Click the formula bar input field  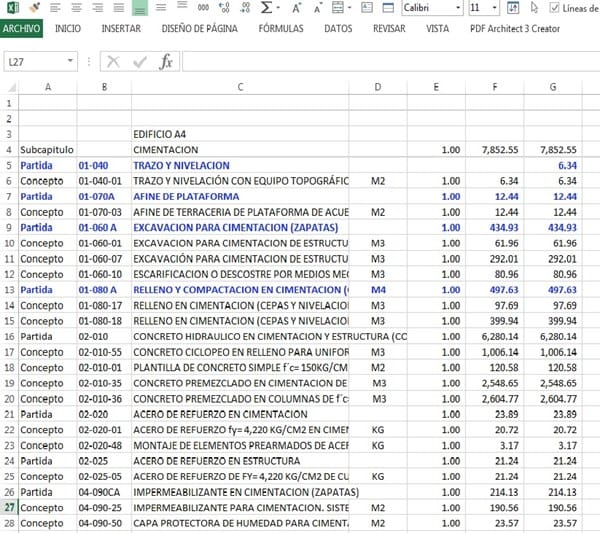coord(390,62)
